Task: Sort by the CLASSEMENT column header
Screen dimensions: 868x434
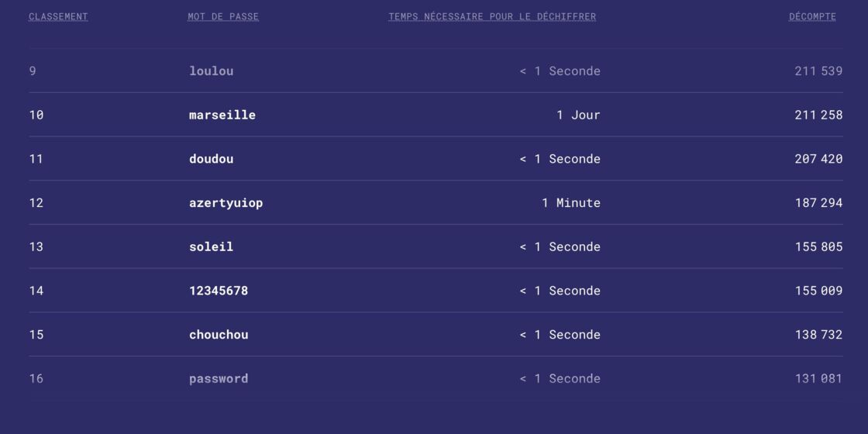Action: (x=58, y=16)
